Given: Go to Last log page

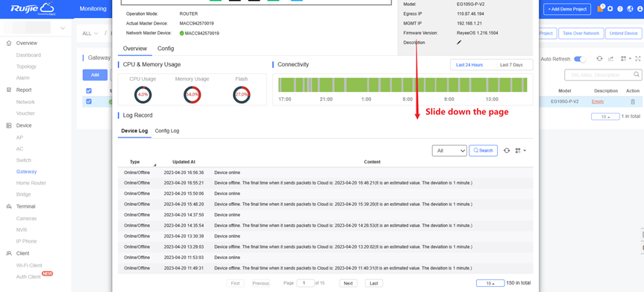Looking at the screenshot, I should point(374,283).
